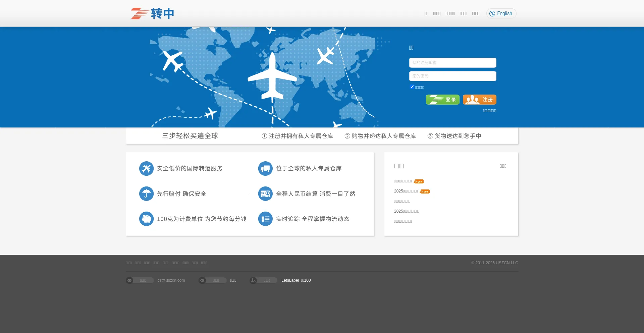
Task: Click the globe icon beside English
Action: point(492,13)
